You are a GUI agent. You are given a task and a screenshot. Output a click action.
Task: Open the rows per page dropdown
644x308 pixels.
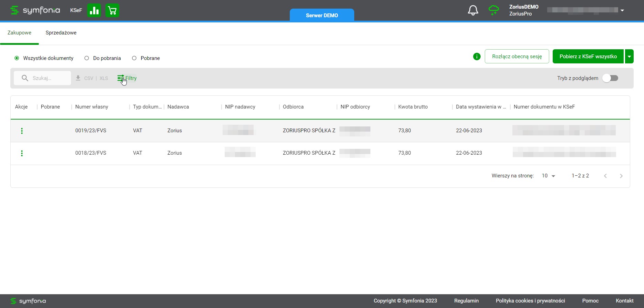tap(549, 176)
